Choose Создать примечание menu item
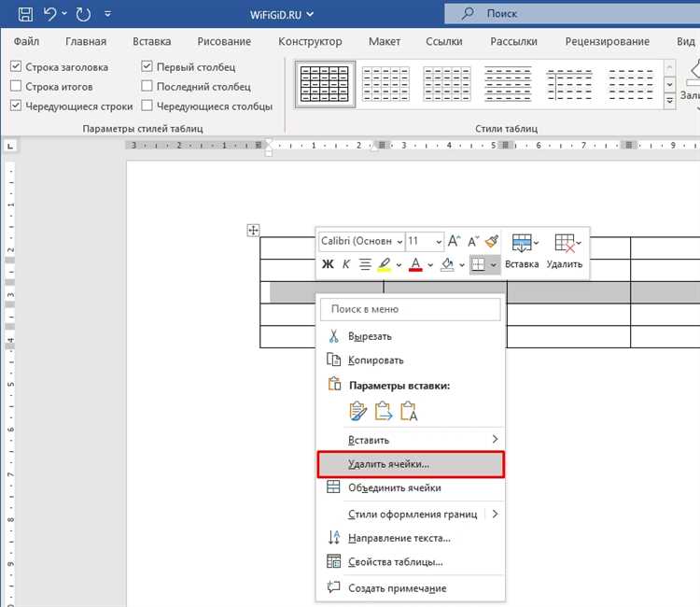 coord(411,588)
